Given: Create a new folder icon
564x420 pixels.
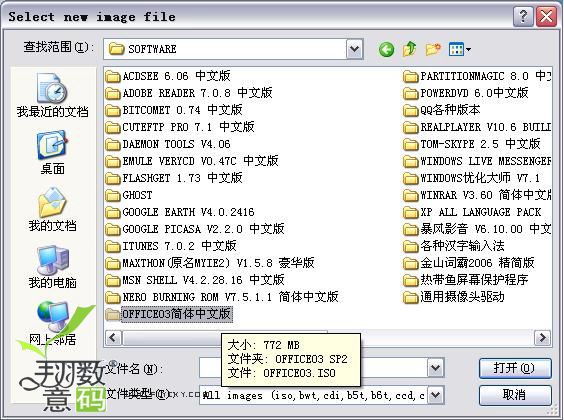Looking at the screenshot, I should tap(433, 49).
